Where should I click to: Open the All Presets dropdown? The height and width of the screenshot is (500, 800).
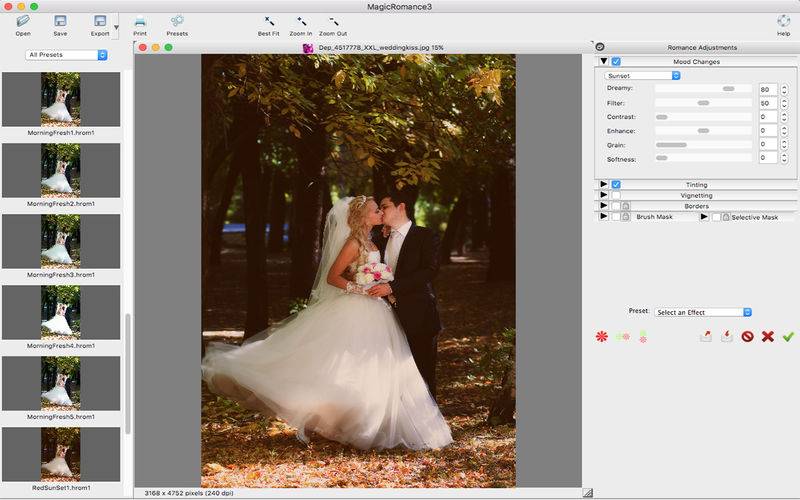[67, 55]
